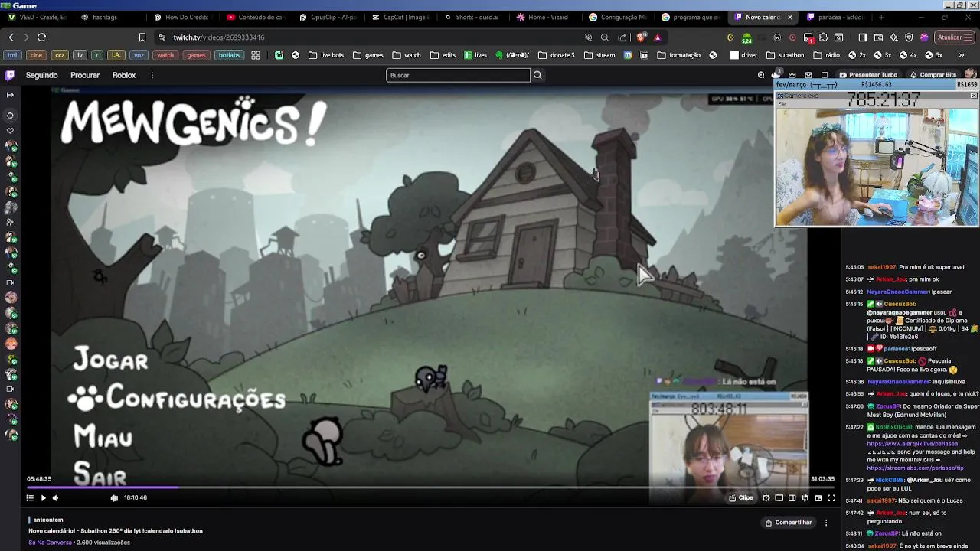This screenshot has height=551, width=980.
Task: Switch to the OpusClip browser tab
Action: coord(329,17)
